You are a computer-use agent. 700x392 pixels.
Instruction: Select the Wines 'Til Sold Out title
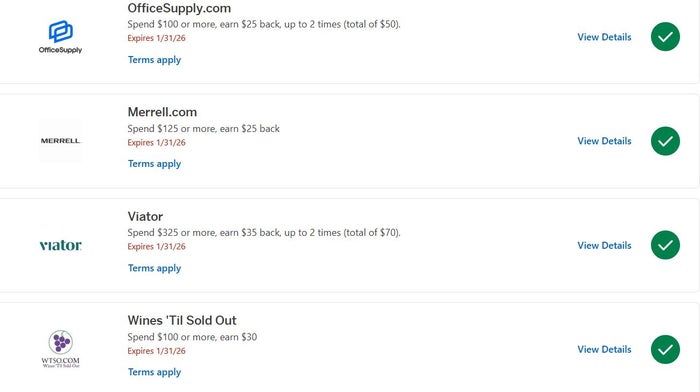[182, 321]
